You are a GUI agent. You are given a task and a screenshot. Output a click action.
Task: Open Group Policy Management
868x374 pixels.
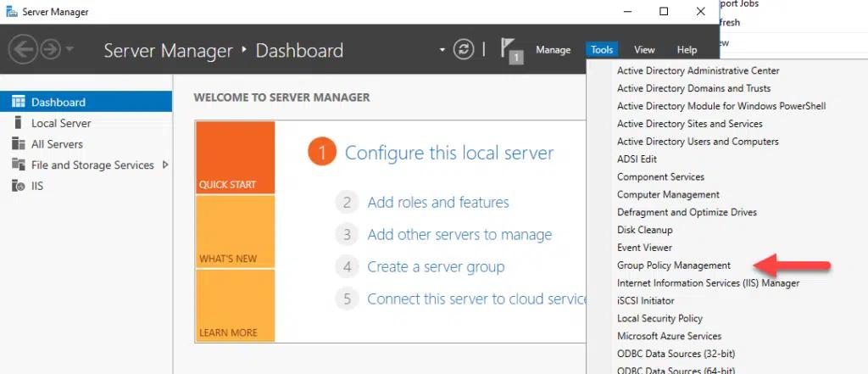[x=674, y=265]
